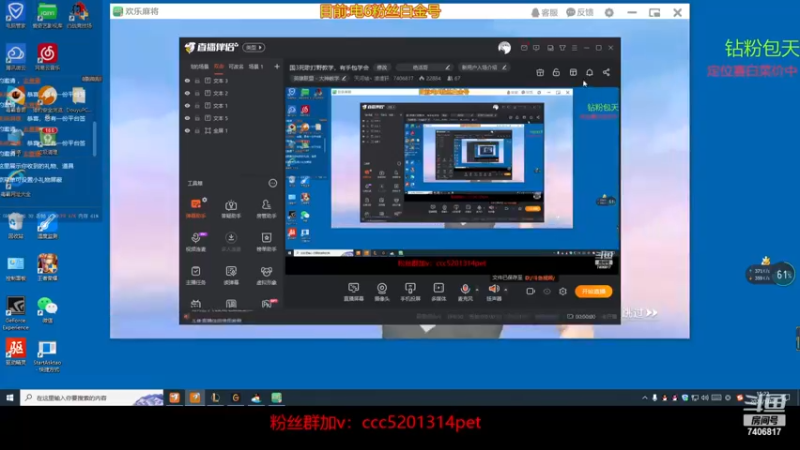Open the recycle bin desktop icon
This screenshot has width=800, height=450.
(15, 226)
